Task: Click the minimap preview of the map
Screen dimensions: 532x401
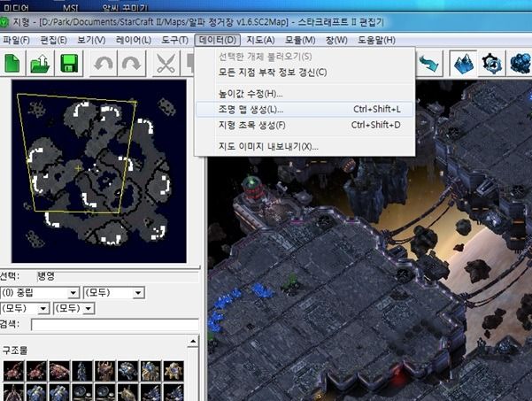Action: [x=99, y=171]
